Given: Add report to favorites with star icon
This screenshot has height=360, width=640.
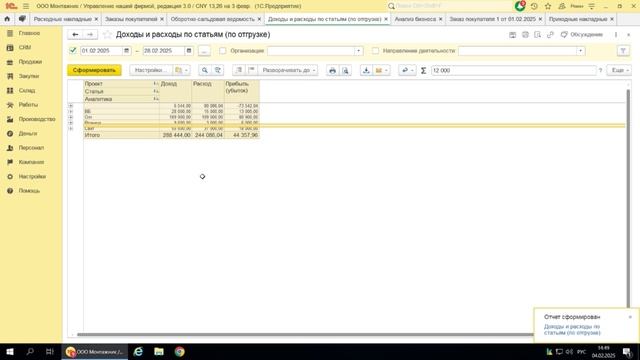Looking at the screenshot, I should 107,35.
